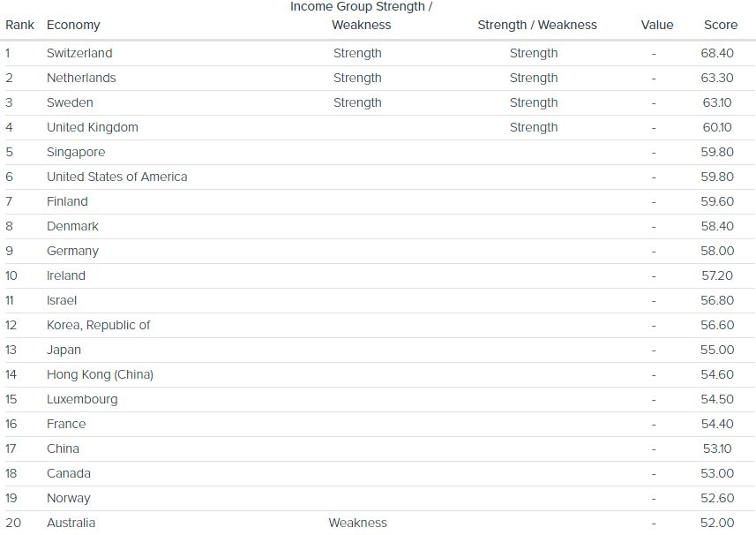Select Netherlands in the economy list

point(81,78)
